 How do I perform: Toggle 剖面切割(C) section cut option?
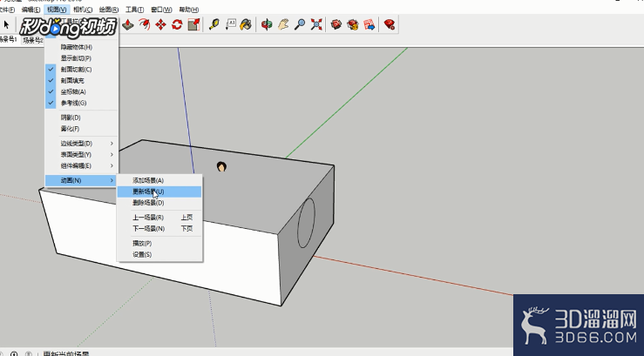81,70
